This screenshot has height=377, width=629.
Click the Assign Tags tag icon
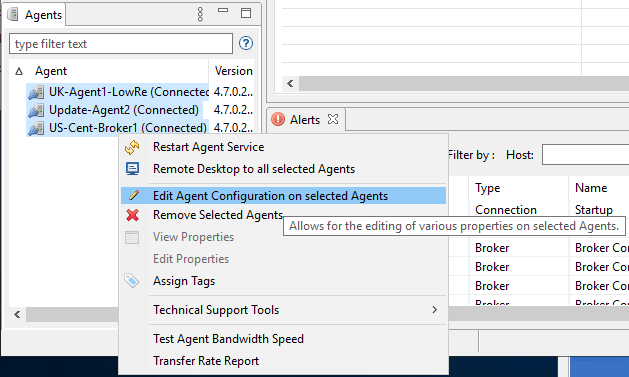[x=132, y=281]
